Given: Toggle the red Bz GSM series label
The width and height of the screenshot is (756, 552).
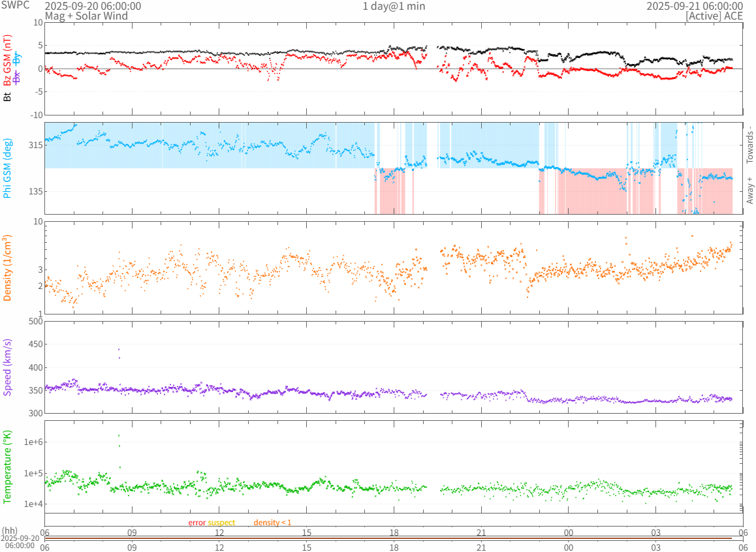Looking at the screenshot, I should click(7, 65).
